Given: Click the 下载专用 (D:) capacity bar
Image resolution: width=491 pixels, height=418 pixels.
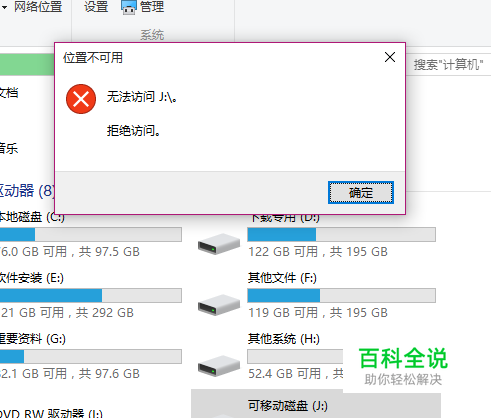Looking at the screenshot, I should [x=341, y=235].
